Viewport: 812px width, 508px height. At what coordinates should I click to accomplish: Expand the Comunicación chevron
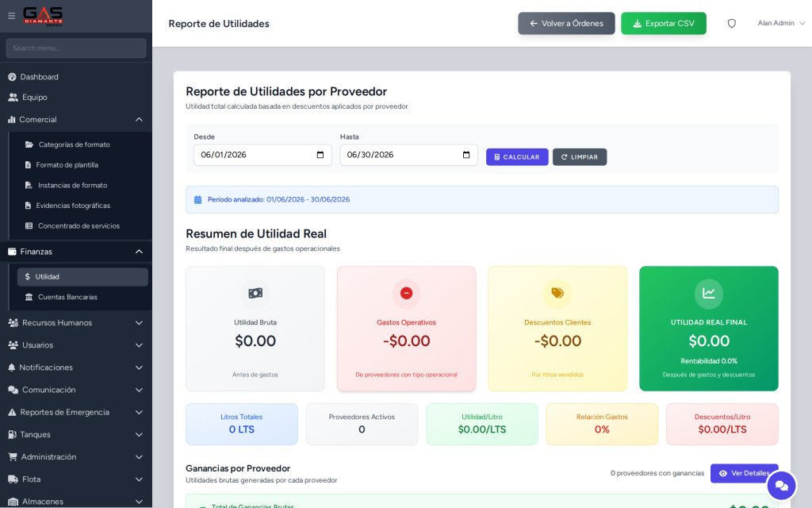[x=139, y=390]
